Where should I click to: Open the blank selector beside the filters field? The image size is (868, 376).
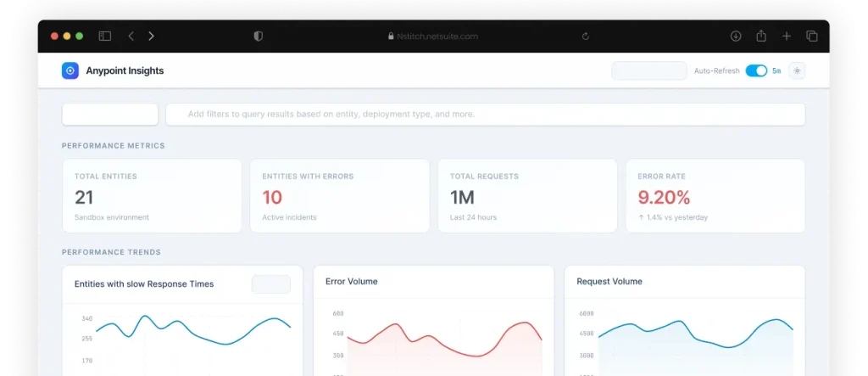pyautogui.click(x=110, y=115)
